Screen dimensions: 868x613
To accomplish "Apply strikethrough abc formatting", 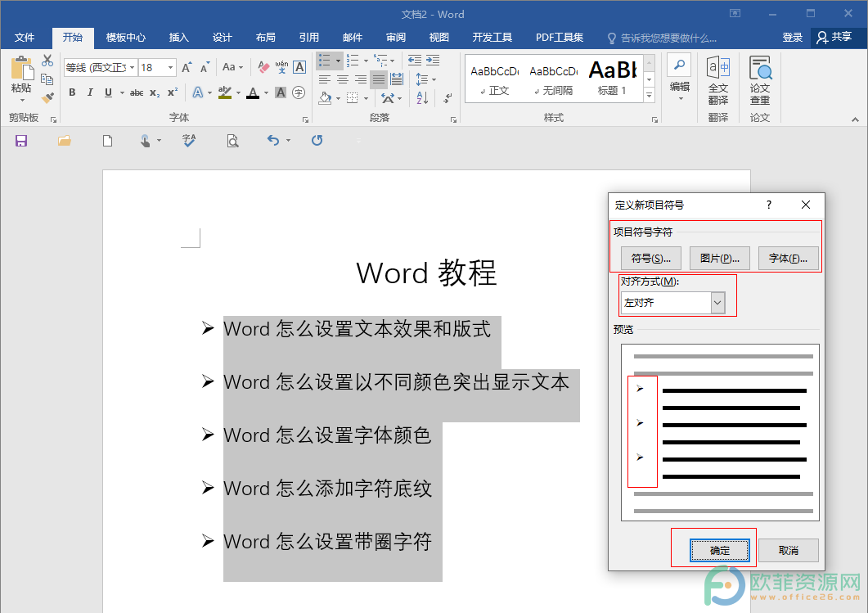I will click(136, 92).
